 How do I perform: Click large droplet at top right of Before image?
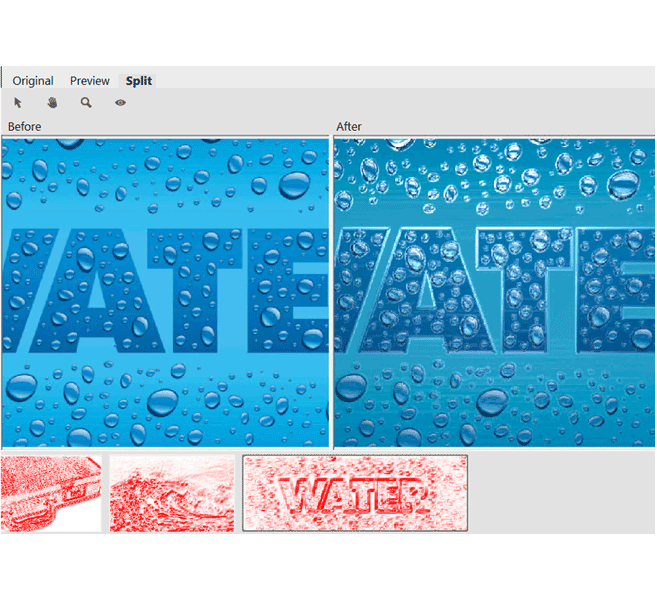tap(294, 184)
